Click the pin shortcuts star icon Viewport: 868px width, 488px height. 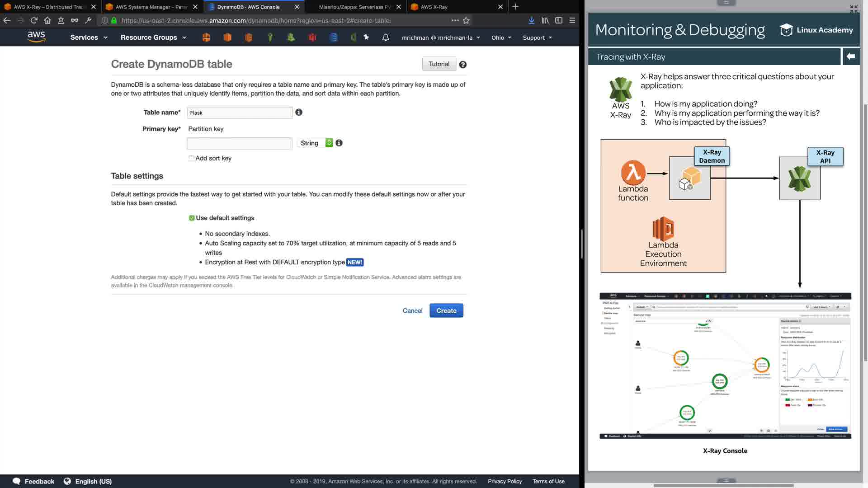[x=366, y=38]
